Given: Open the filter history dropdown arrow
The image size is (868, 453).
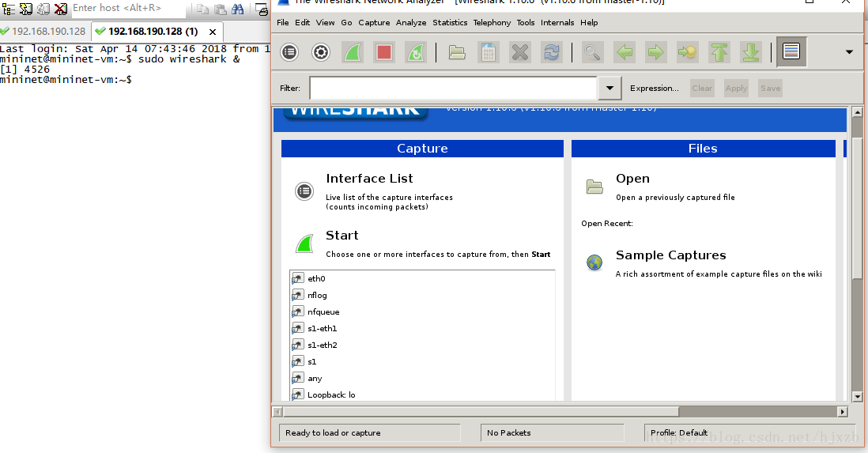Looking at the screenshot, I should 609,88.
